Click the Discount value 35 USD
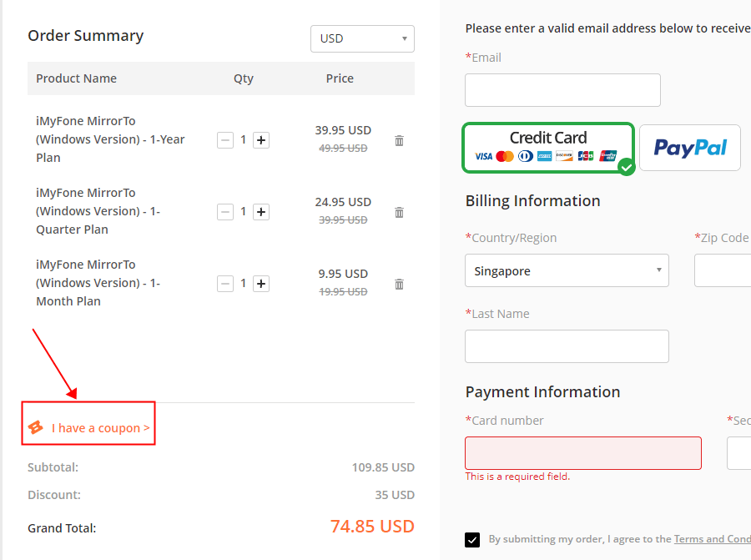 [x=395, y=495]
